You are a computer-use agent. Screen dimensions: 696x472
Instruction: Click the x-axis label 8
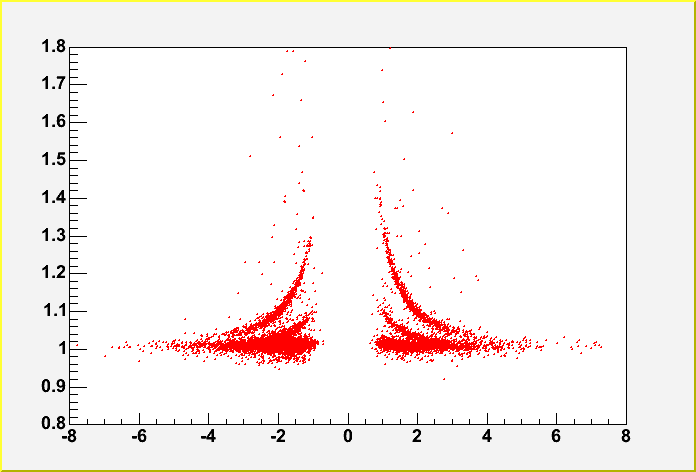[625, 436]
